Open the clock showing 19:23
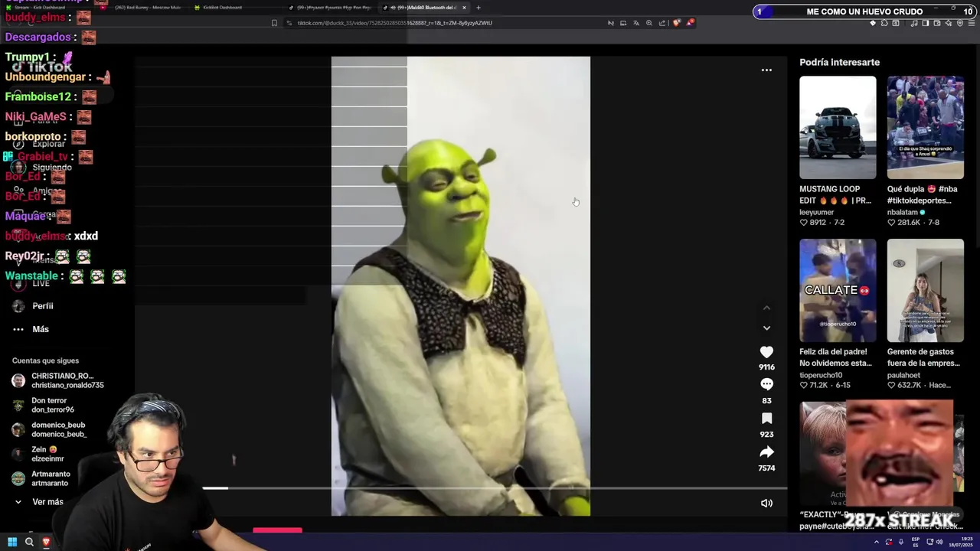The height and width of the screenshot is (551, 980). point(959,542)
